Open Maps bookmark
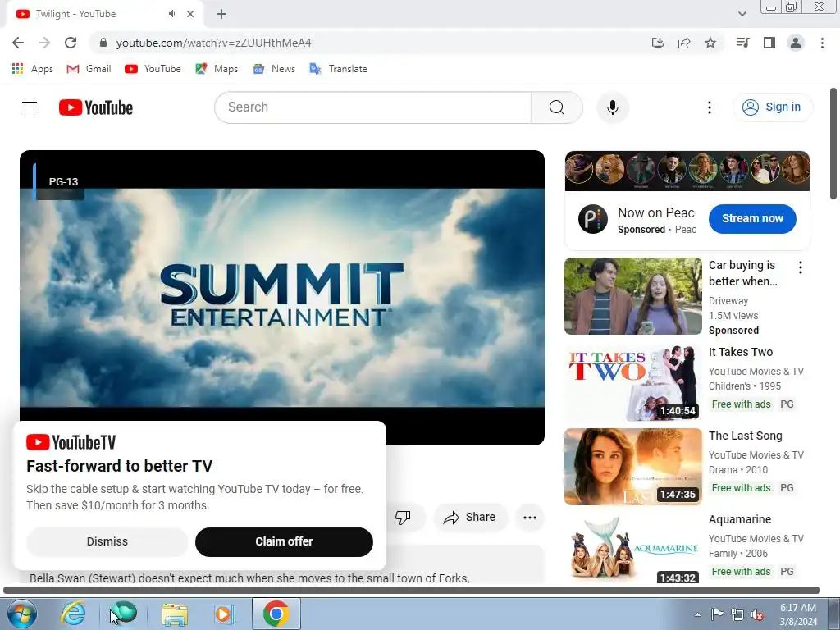The width and height of the screenshot is (840, 630). 217,69
